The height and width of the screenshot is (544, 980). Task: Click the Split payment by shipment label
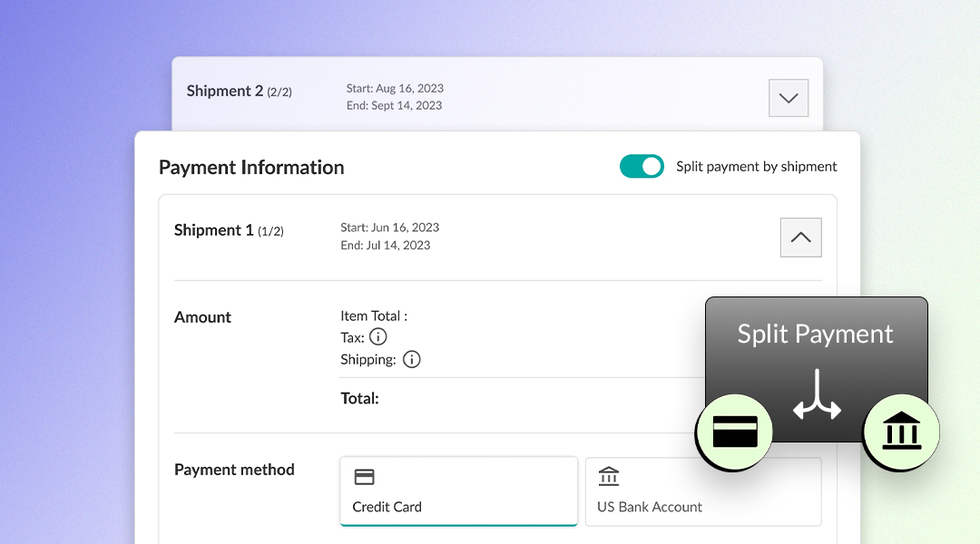(x=756, y=166)
